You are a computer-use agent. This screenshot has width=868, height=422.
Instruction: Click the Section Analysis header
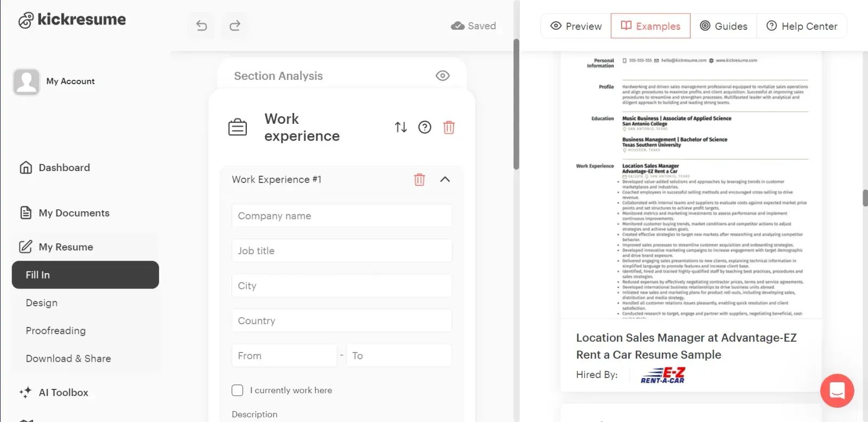[278, 75]
